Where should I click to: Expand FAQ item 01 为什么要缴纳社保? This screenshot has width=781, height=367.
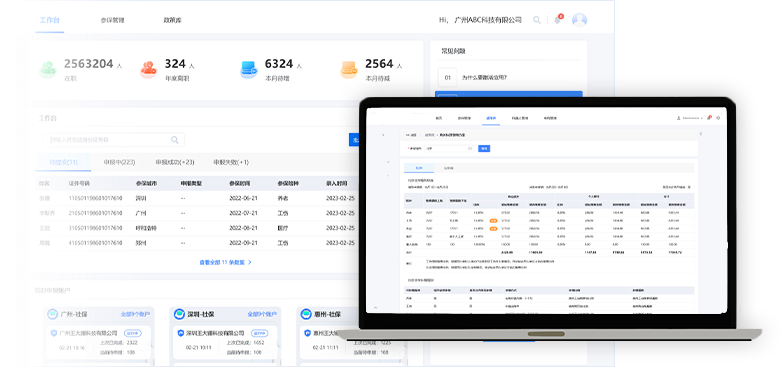[x=509, y=78]
